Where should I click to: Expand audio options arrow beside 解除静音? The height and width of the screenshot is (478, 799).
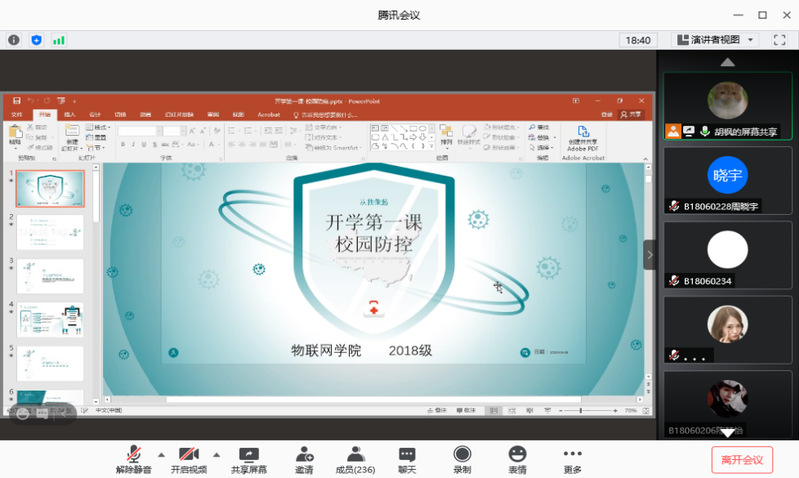pyautogui.click(x=161, y=454)
